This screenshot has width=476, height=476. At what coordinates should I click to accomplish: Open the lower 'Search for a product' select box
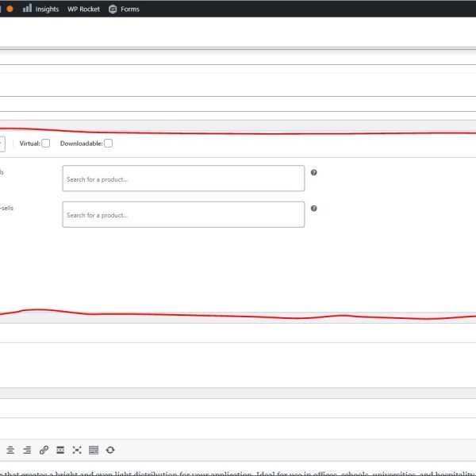click(183, 214)
